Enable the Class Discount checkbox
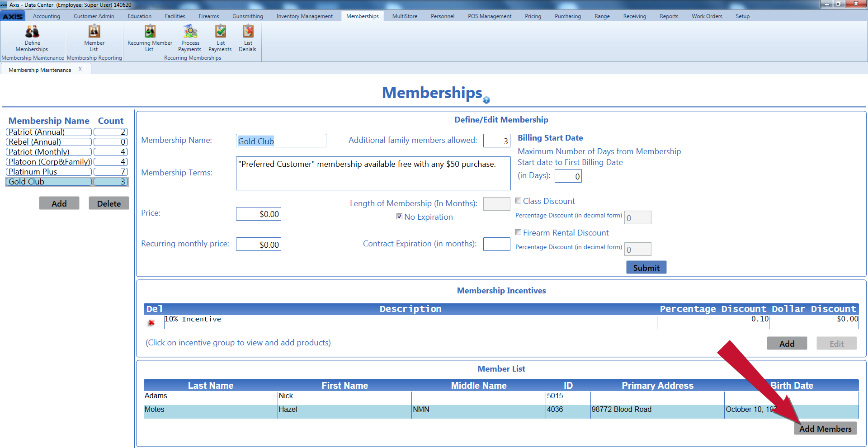 coord(519,201)
